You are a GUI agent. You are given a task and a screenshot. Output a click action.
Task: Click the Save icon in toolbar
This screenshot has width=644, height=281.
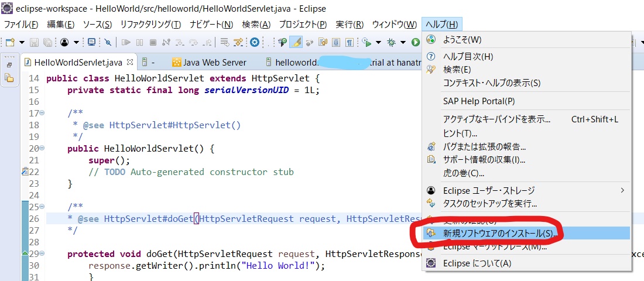(34, 42)
